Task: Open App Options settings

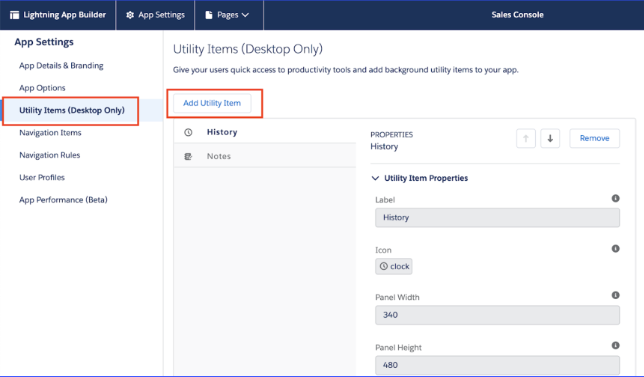Action: coord(42,88)
